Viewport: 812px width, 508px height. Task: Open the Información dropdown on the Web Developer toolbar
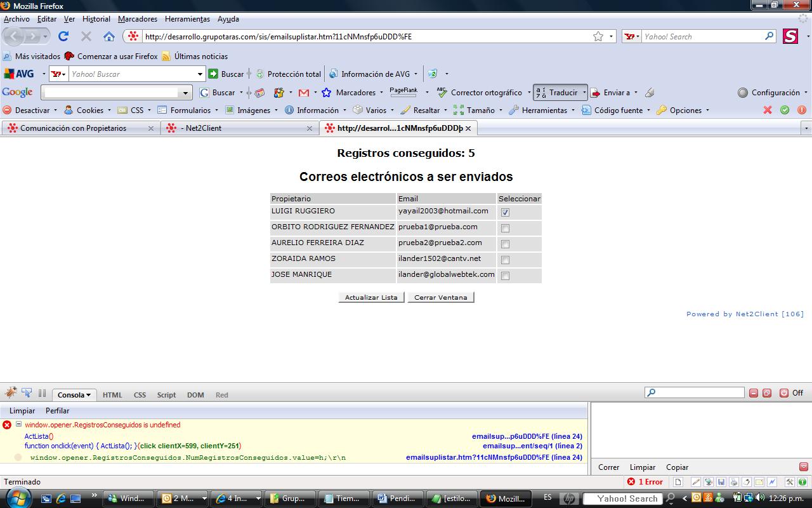[316, 110]
